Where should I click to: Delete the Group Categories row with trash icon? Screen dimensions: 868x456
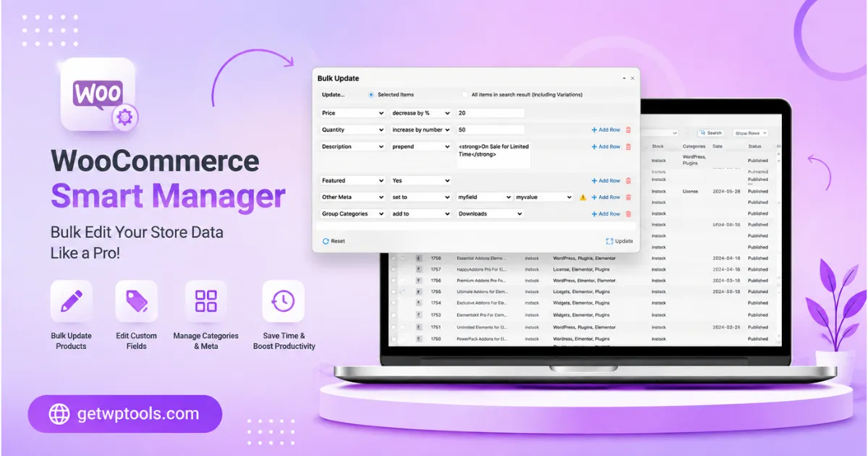(628, 214)
